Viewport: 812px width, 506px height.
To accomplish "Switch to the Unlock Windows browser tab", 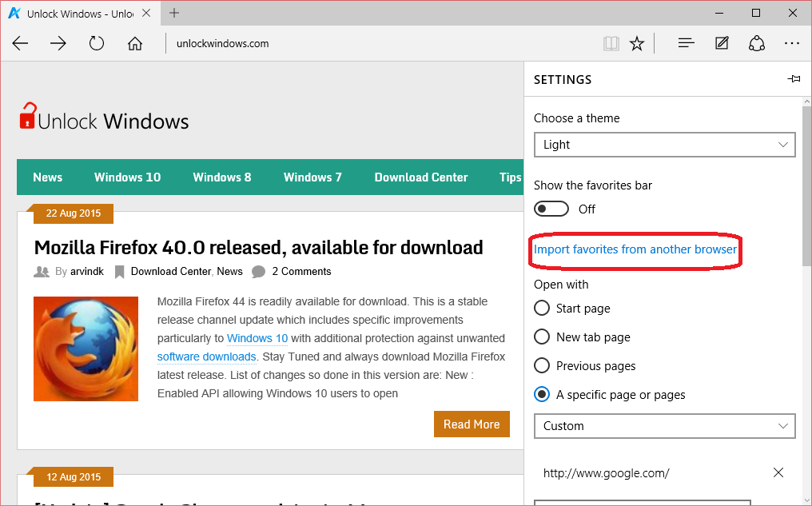I will (x=80, y=13).
